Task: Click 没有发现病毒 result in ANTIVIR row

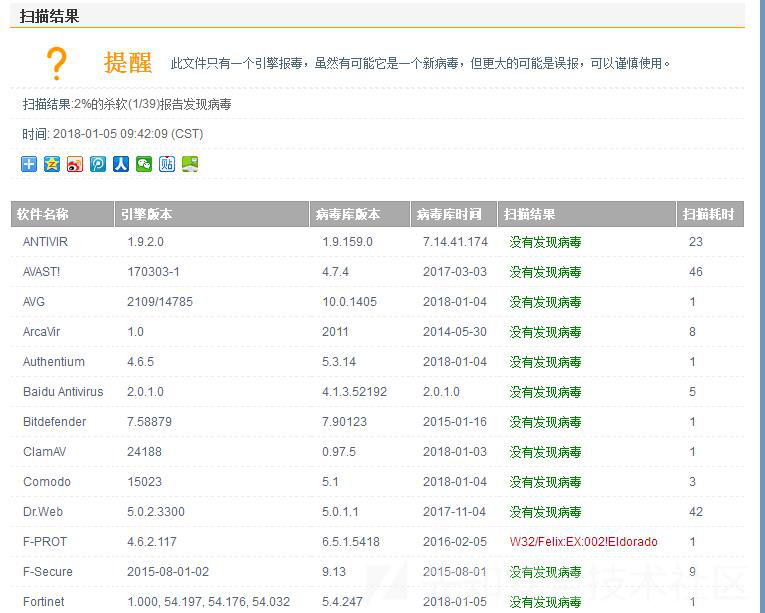Action: 545,242
